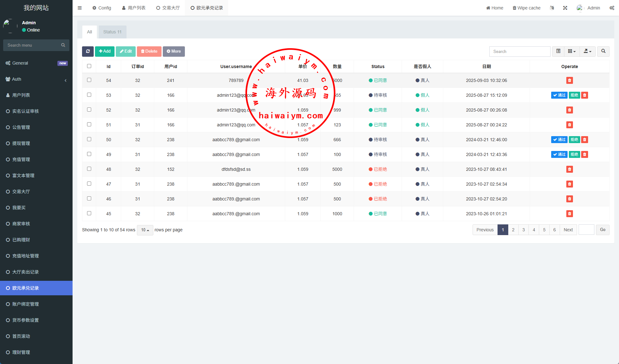Viewport: 619px width, 364px height.
Task: Click the green Add button
Action: pyautogui.click(x=105, y=51)
